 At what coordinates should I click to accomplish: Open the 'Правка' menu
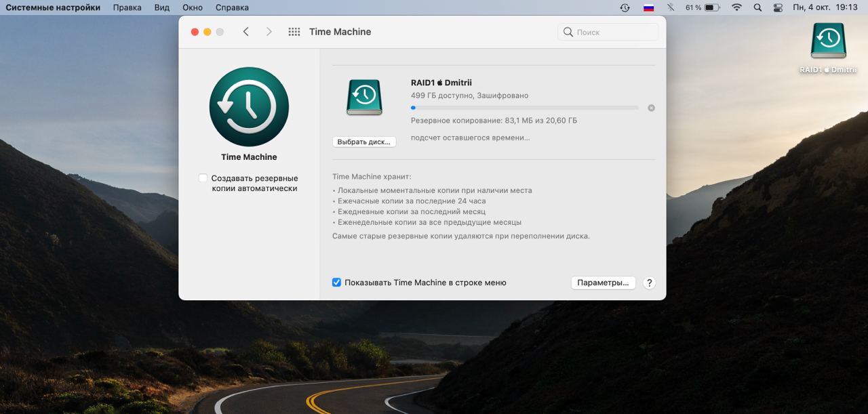[127, 7]
